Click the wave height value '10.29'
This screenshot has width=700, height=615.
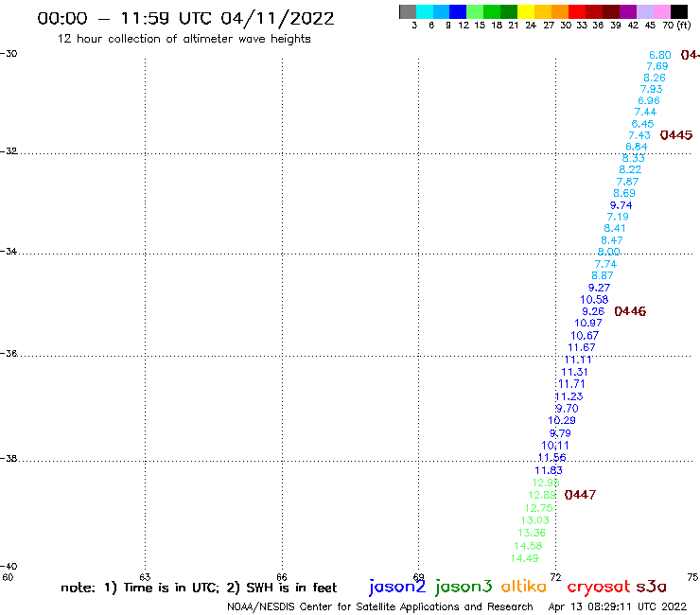pyautogui.click(x=562, y=420)
